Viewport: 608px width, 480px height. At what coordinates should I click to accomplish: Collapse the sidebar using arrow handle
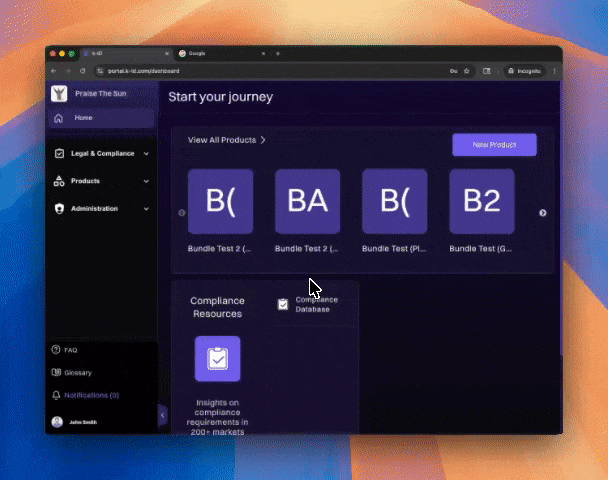[162, 416]
